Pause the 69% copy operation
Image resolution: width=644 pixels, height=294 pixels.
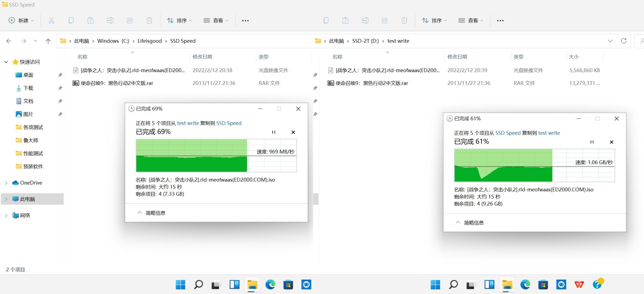pyautogui.click(x=273, y=132)
